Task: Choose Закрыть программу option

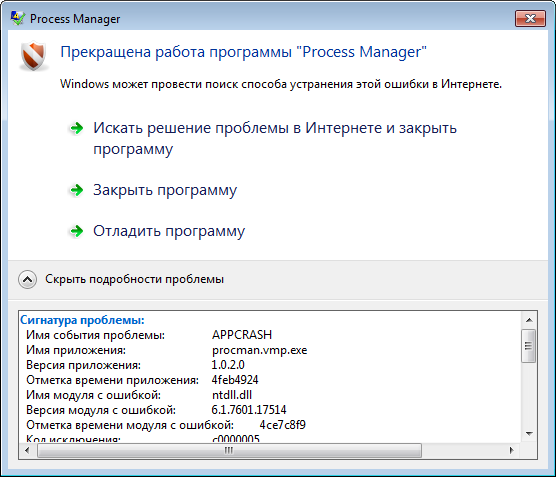Action: [x=165, y=190]
